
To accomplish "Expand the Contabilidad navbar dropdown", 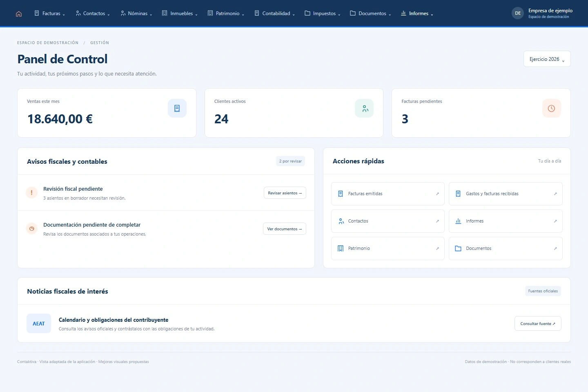I will (x=274, y=13).
